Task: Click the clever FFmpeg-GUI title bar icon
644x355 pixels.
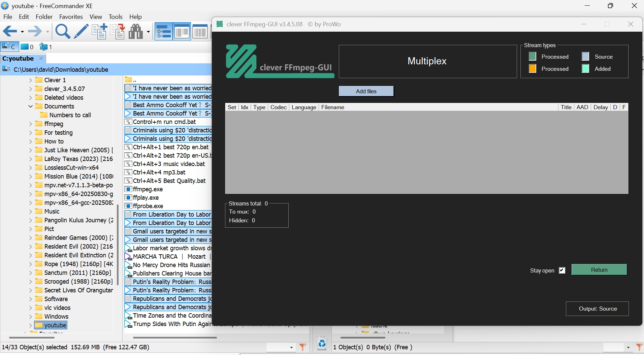Action: tap(220, 24)
